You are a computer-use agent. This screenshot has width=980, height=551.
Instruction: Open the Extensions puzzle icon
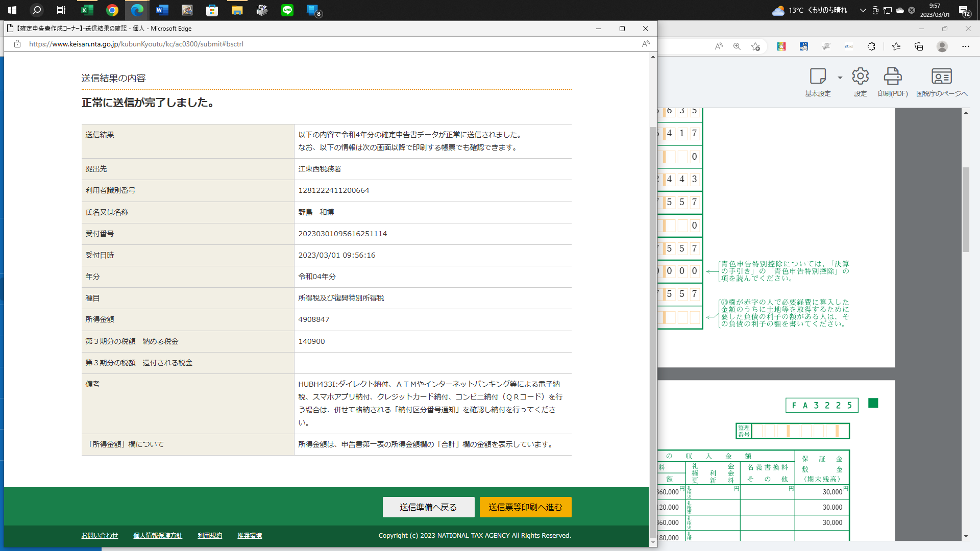pyautogui.click(x=871, y=46)
